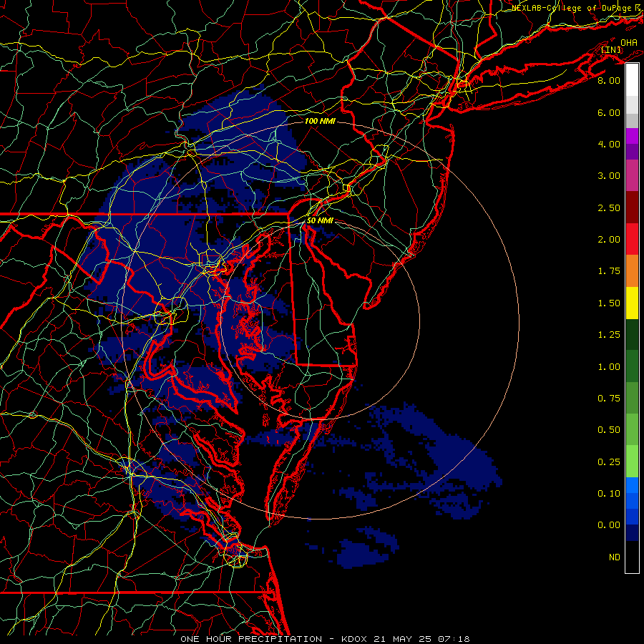
Task: Click the '07:18' timestamp
Action: tap(453, 639)
